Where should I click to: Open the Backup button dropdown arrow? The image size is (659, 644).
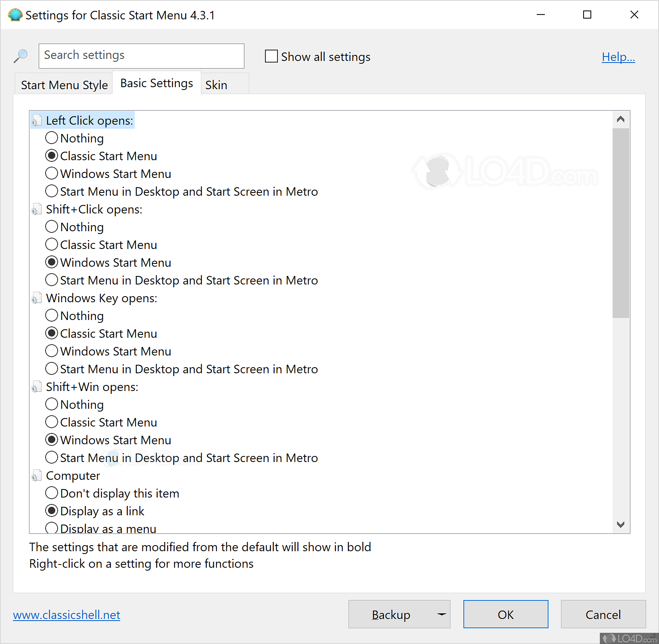click(442, 614)
